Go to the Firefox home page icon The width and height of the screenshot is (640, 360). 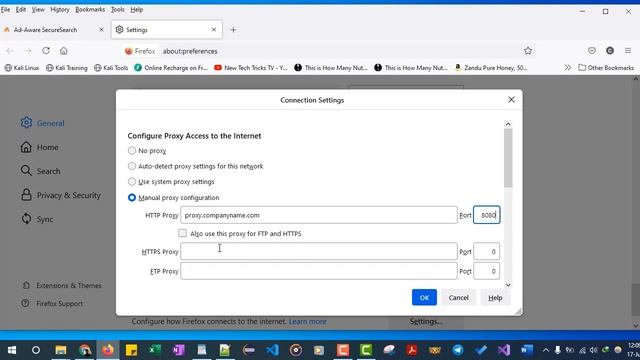[x=64, y=51]
